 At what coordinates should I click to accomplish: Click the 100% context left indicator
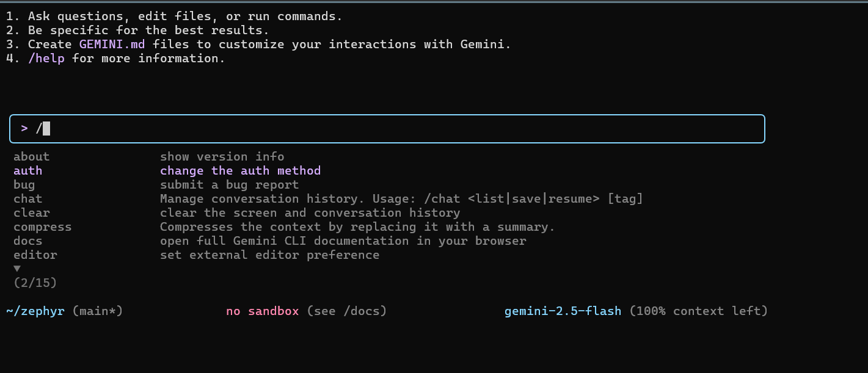[698, 311]
